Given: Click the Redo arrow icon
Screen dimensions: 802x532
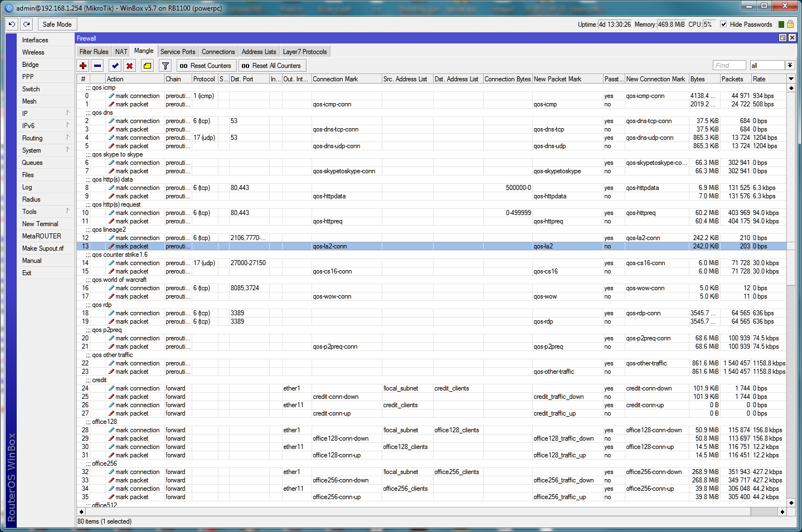Looking at the screenshot, I should pos(27,24).
